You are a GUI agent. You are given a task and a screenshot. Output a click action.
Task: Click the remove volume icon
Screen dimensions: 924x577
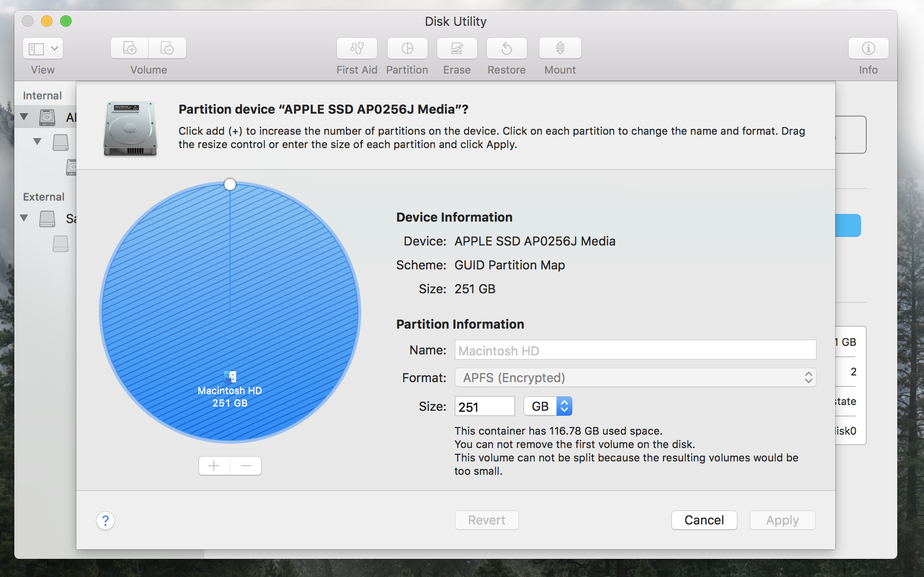pyautogui.click(x=167, y=48)
